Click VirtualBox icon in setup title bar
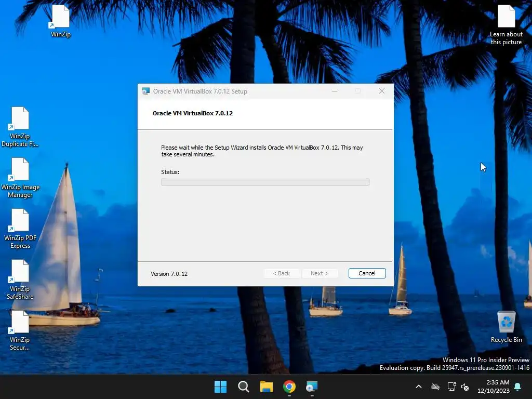This screenshot has width=532, height=399. pyautogui.click(x=146, y=91)
